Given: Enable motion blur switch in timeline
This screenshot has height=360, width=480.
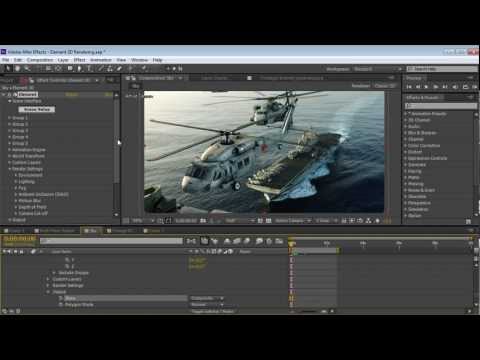Looking at the screenshot, I should click(x=247, y=241).
